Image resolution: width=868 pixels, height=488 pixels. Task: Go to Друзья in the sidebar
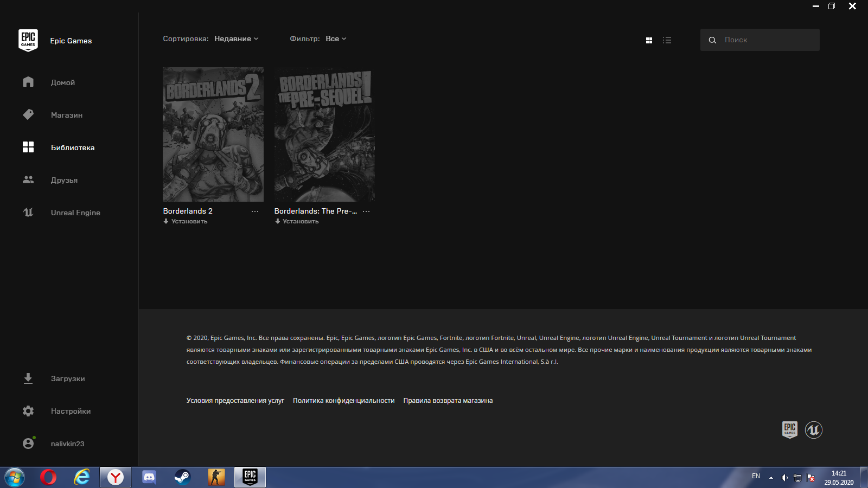(64, 180)
